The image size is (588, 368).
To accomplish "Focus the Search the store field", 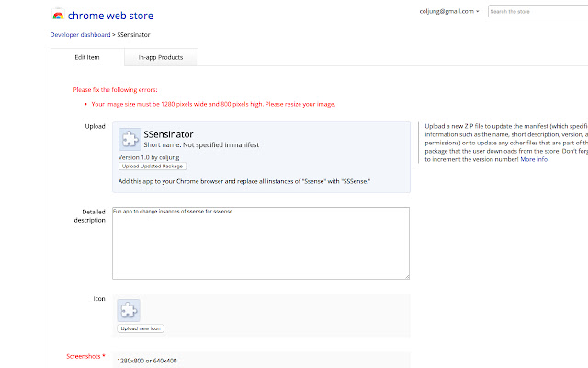I will (538, 11).
